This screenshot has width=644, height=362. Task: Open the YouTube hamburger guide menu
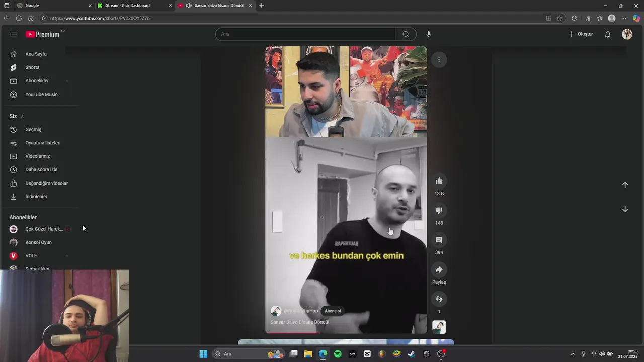(x=13, y=34)
